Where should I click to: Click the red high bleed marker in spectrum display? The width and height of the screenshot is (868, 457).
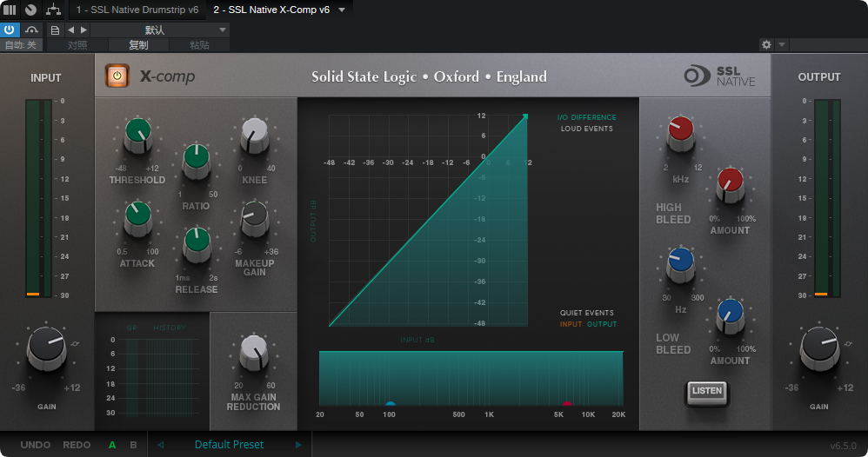click(x=567, y=403)
